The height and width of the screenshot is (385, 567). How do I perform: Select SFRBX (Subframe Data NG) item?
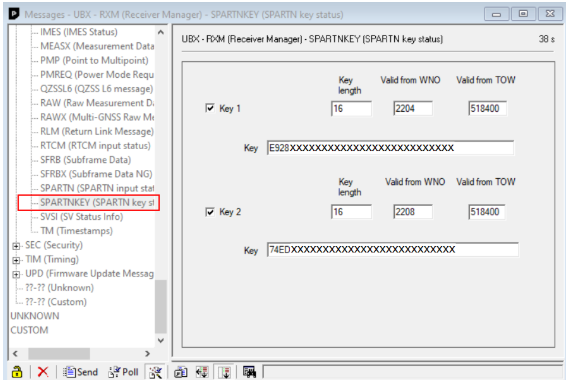pos(96,174)
